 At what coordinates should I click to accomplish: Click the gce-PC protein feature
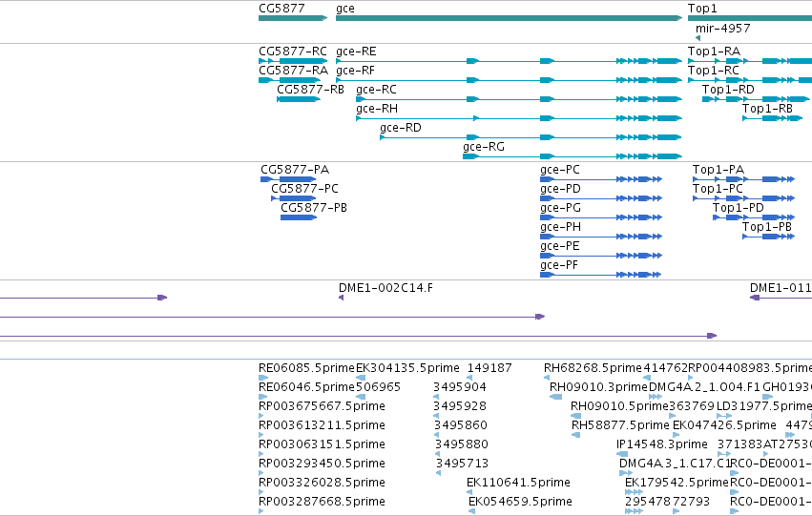click(x=601, y=179)
